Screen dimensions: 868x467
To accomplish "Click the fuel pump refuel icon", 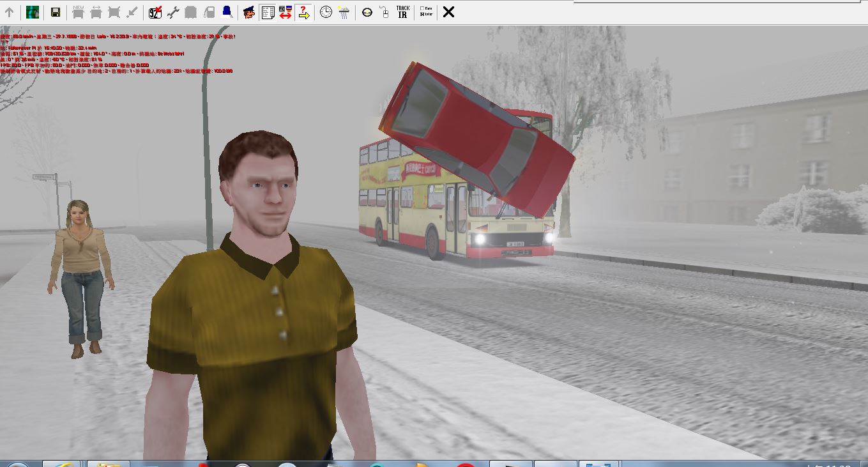I will [209, 12].
